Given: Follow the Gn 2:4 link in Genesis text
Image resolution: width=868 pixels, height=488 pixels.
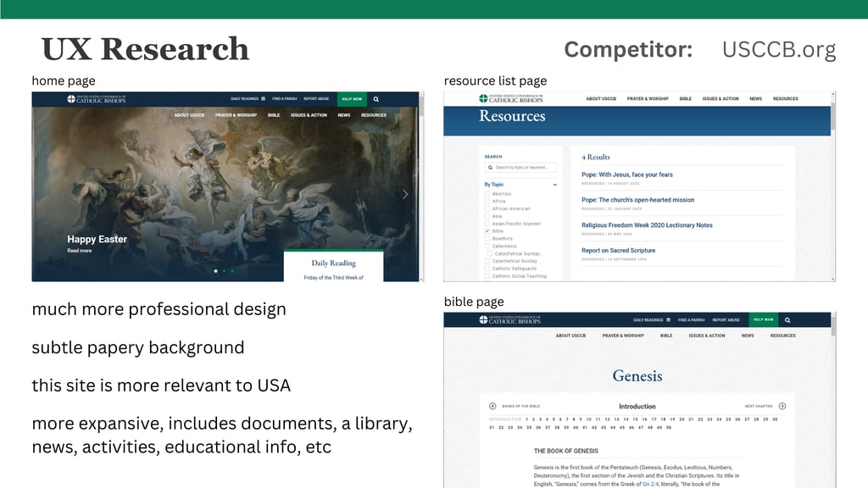Looking at the screenshot, I should (650, 484).
